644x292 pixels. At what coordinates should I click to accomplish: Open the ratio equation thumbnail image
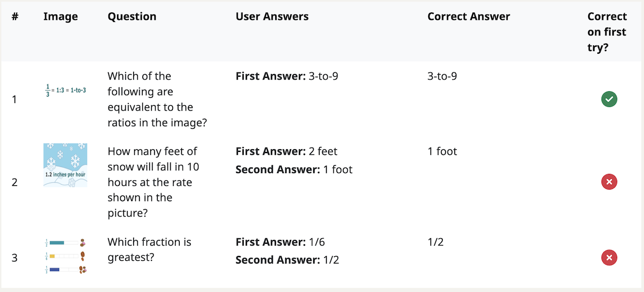[65, 90]
